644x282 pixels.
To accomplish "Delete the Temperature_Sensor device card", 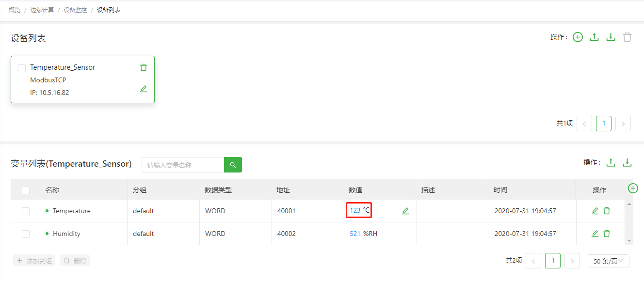I will 144,67.
